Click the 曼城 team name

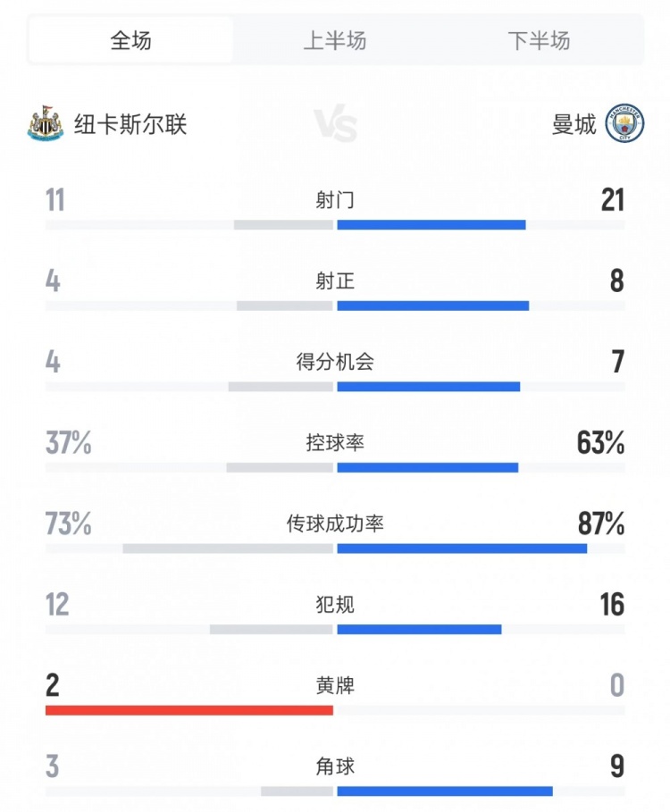[574, 123]
